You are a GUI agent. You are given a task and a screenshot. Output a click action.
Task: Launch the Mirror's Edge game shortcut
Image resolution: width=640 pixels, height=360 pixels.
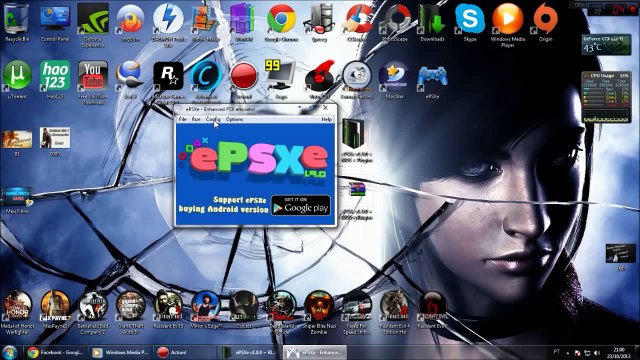point(206,310)
